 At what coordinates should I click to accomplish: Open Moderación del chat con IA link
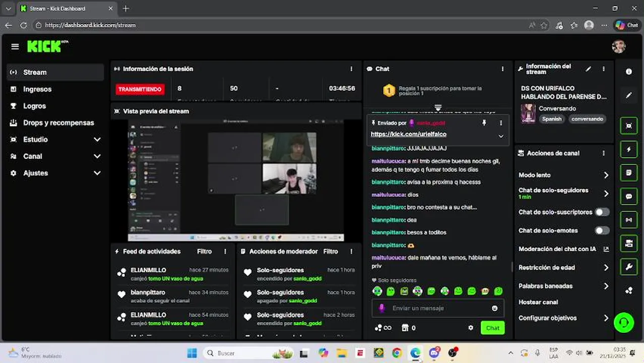[x=564, y=249]
